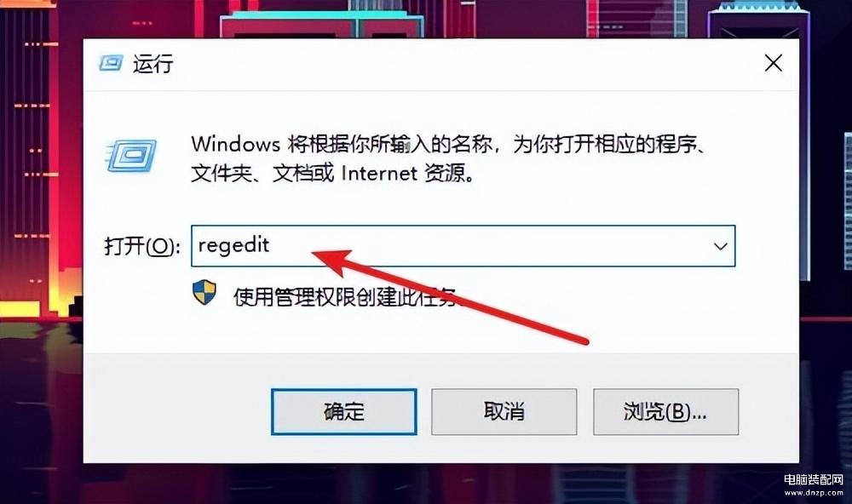Screen dimensions: 852x504
Task: Cancel the dialog with 取消
Action: 504,412
